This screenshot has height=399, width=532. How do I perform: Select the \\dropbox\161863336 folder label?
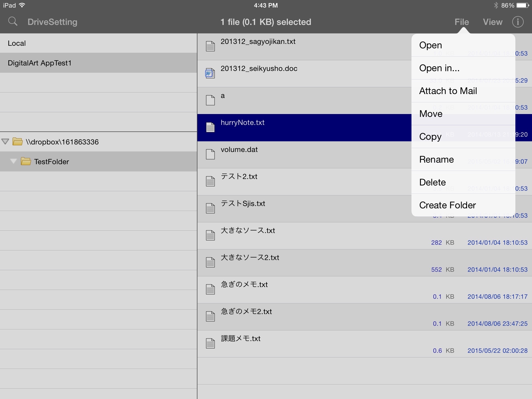tap(62, 142)
